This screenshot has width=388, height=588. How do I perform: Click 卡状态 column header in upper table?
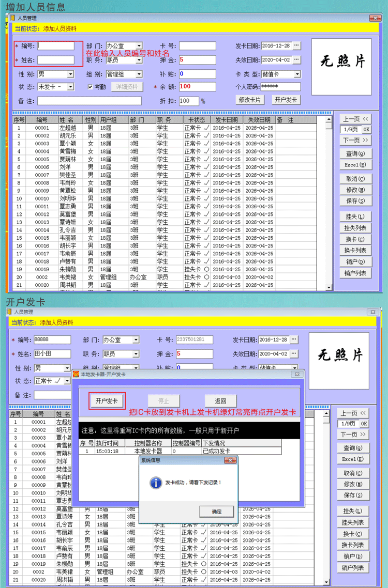(197, 120)
